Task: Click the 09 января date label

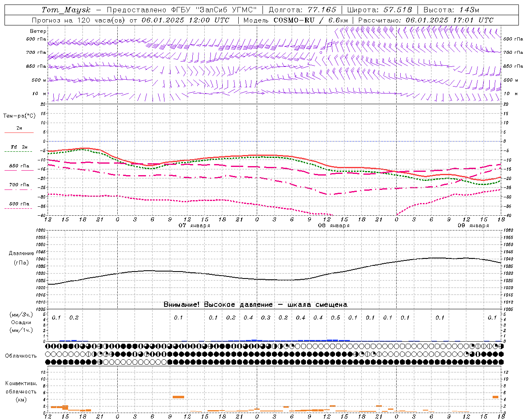Action: (x=473, y=226)
